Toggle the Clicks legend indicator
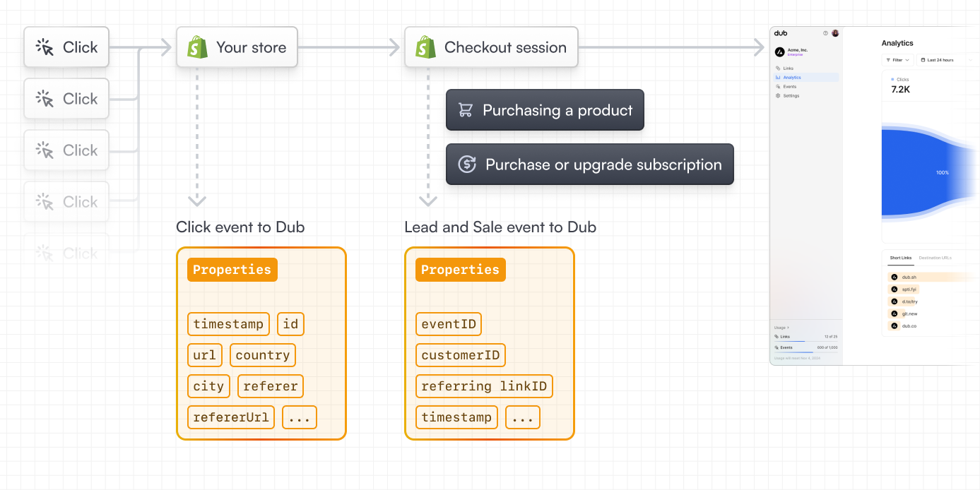 [x=892, y=79]
